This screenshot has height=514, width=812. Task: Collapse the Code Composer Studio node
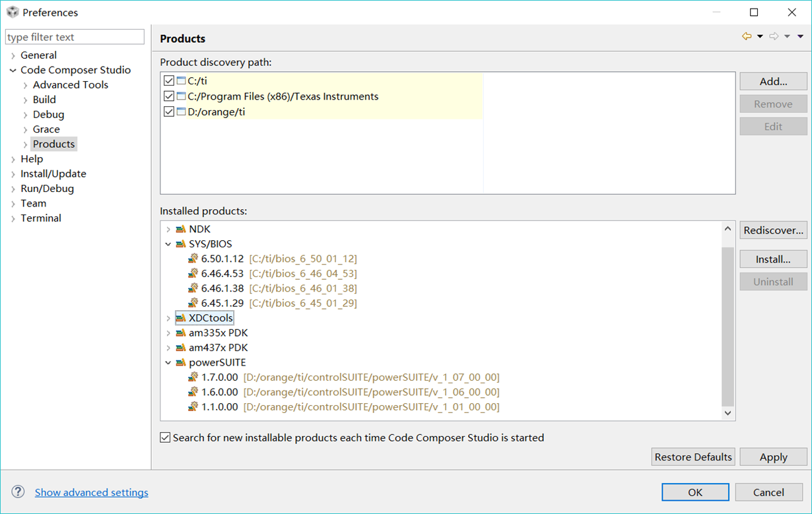(13, 70)
